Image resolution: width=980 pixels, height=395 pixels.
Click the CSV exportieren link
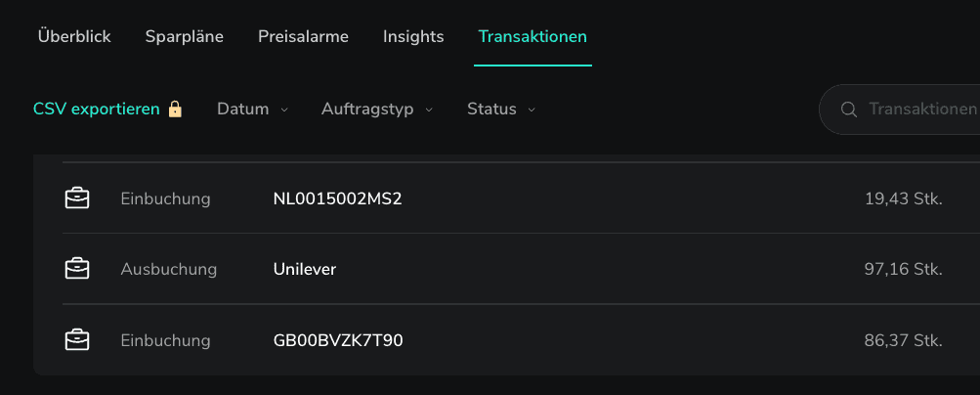(96, 110)
